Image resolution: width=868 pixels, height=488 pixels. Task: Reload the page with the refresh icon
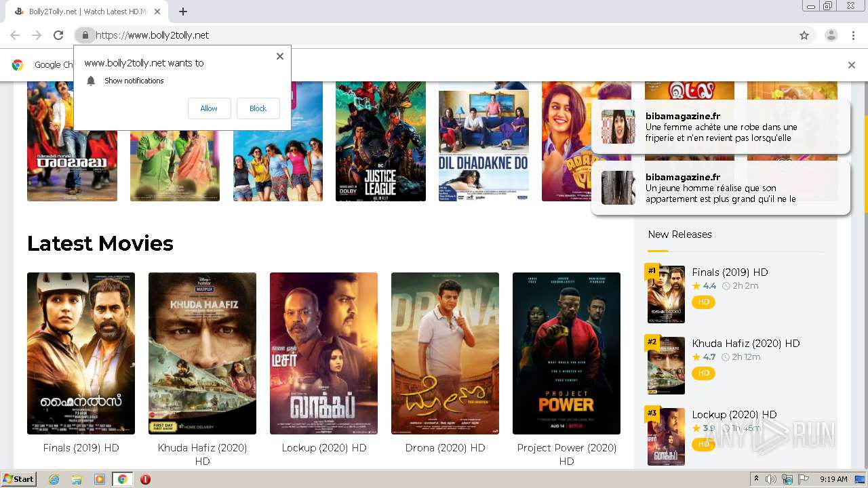coord(58,35)
